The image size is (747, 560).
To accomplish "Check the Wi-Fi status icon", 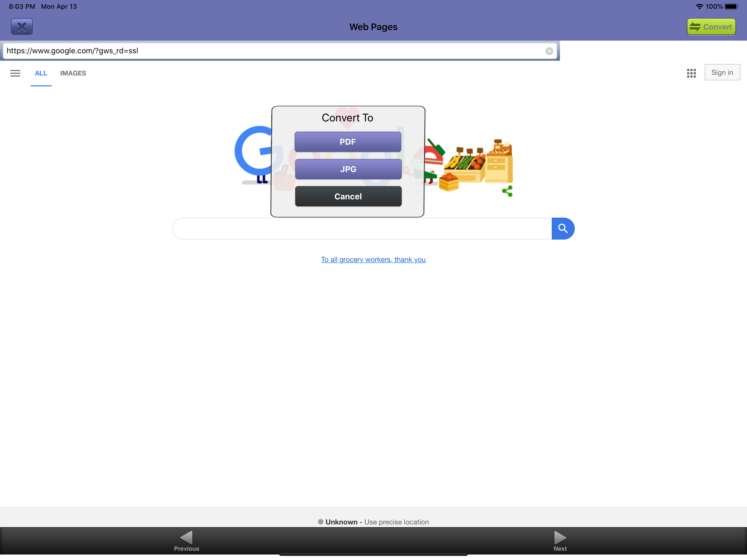I will click(699, 6).
